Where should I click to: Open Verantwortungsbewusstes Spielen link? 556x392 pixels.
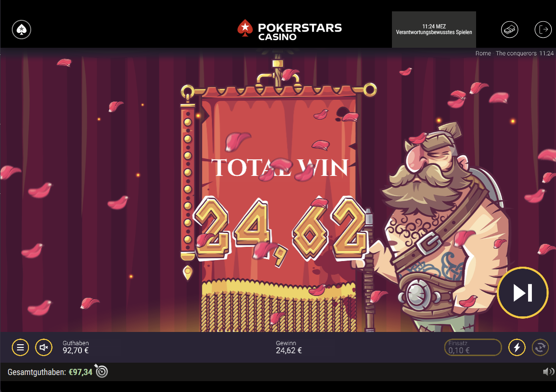point(434,32)
